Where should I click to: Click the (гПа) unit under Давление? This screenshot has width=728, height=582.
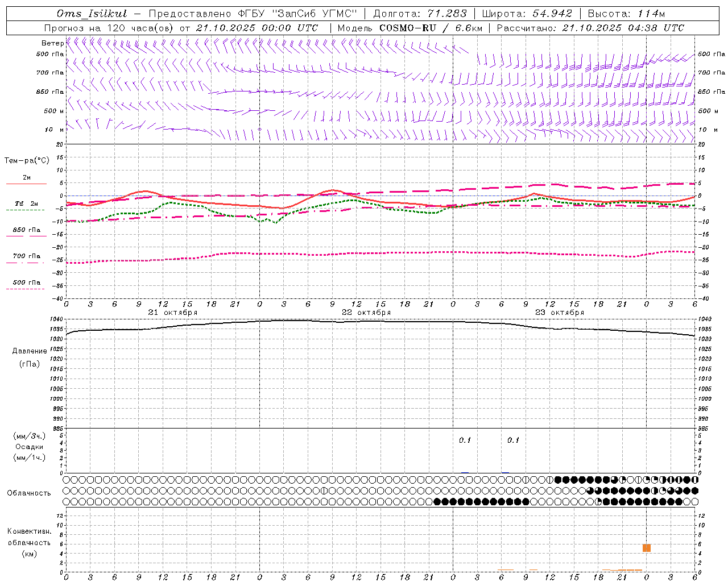pos(30,364)
